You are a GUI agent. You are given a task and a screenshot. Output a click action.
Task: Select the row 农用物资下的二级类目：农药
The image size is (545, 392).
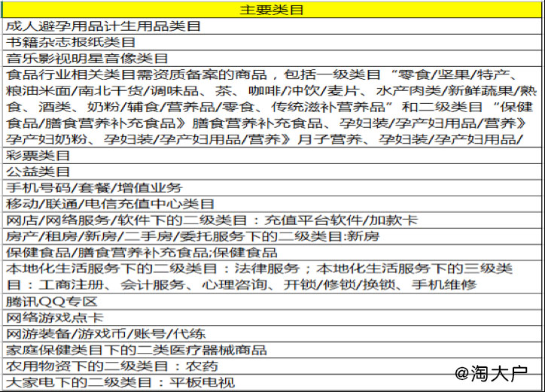tap(272, 366)
